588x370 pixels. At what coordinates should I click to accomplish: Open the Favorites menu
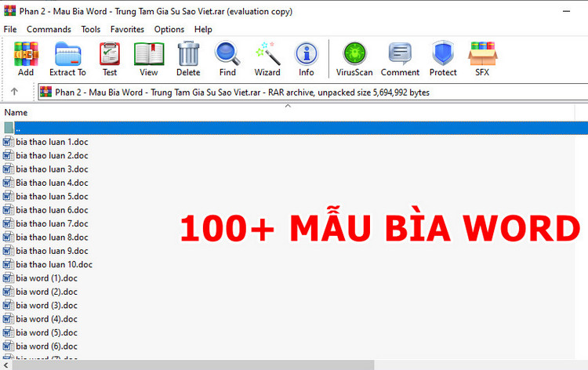(127, 29)
